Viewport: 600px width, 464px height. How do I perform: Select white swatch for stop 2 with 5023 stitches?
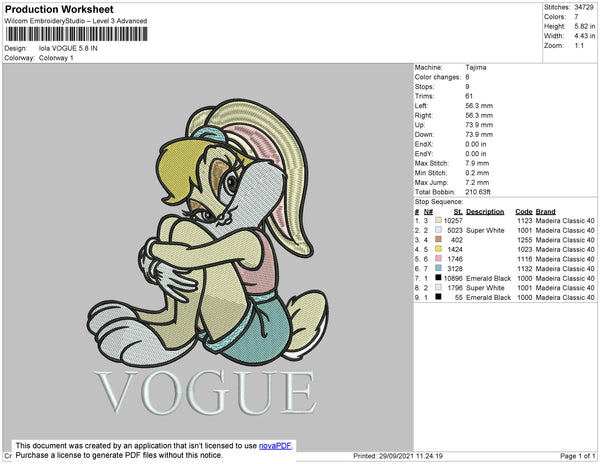coord(438,230)
